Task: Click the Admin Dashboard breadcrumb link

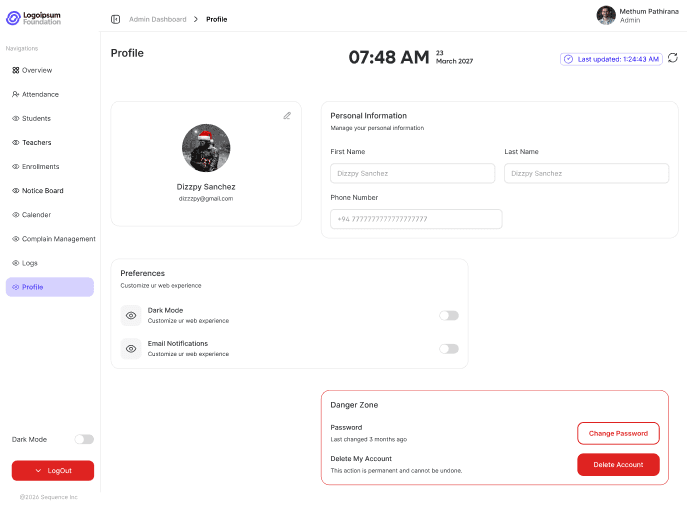Action: point(158,19)
